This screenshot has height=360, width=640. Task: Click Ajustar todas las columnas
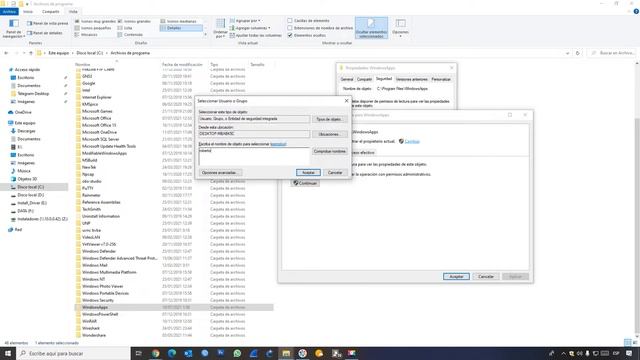tap(256, 35)
